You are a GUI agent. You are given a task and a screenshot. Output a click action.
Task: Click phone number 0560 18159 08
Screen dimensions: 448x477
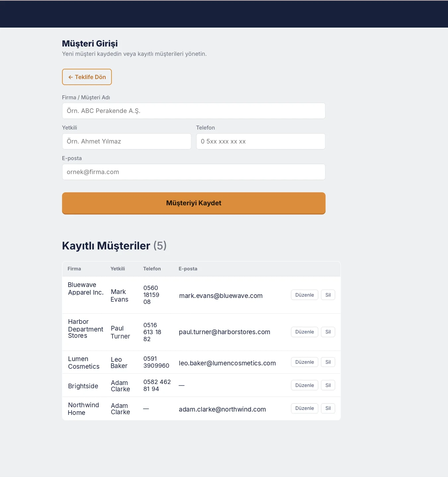tap(151, 295)
